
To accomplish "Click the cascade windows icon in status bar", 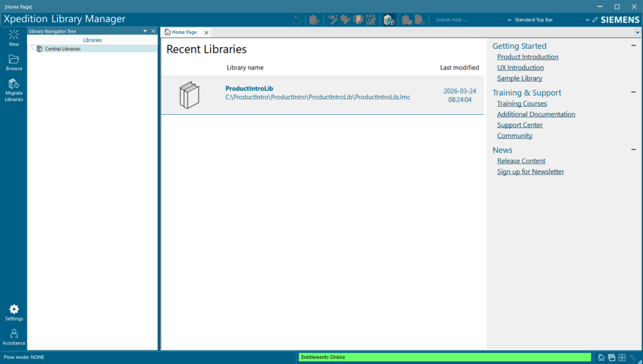I will [x=612, y=357].
